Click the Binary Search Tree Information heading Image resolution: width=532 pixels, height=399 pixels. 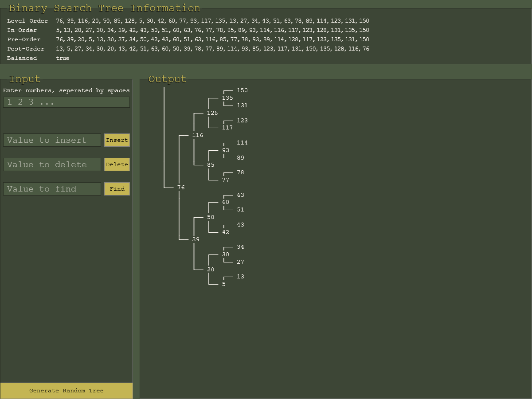pos(105,8)
